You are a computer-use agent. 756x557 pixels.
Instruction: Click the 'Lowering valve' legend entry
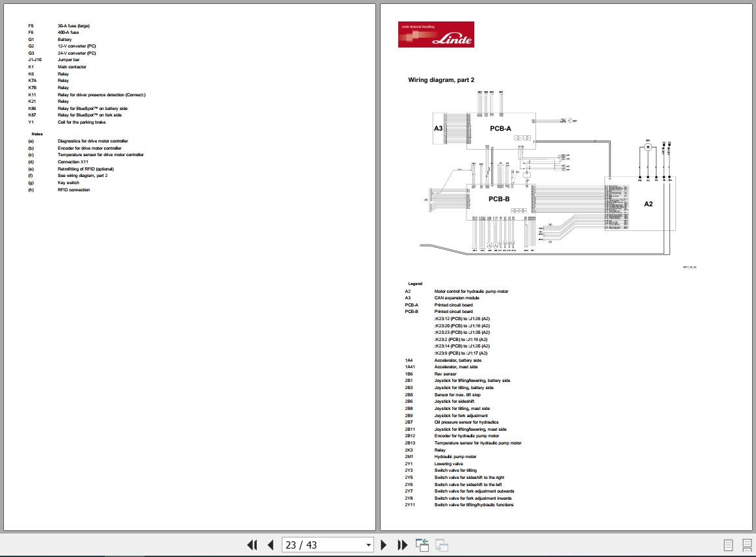click(x=448, y=464)
